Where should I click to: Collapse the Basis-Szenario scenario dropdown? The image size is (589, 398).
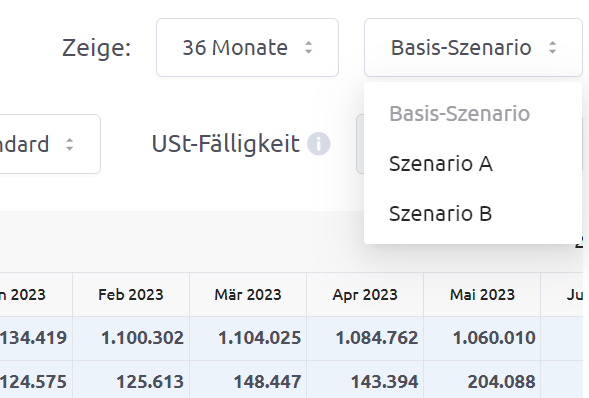(473, 48)
